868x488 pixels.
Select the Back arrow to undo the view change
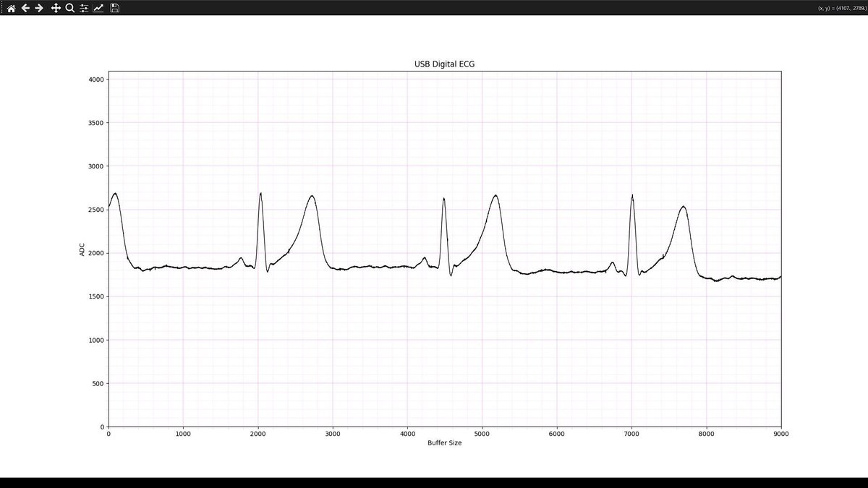coord(25,9)
